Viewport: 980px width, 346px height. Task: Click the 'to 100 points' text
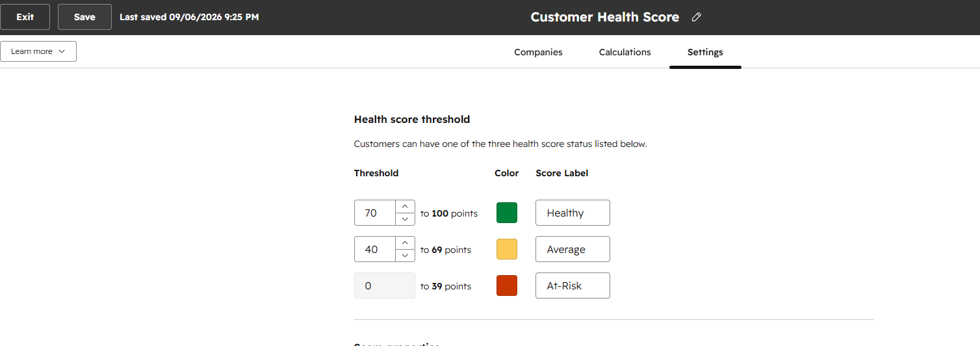(x=449, y=213)
